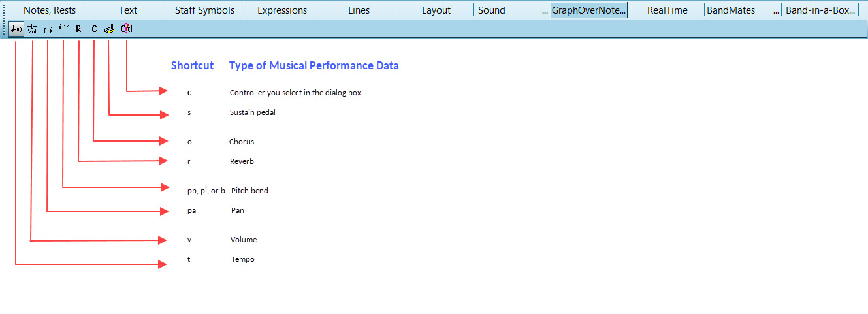Open the Expressions tab
Image resolution: width=868 pixels, height=314 pixels.
click(282, 10)
